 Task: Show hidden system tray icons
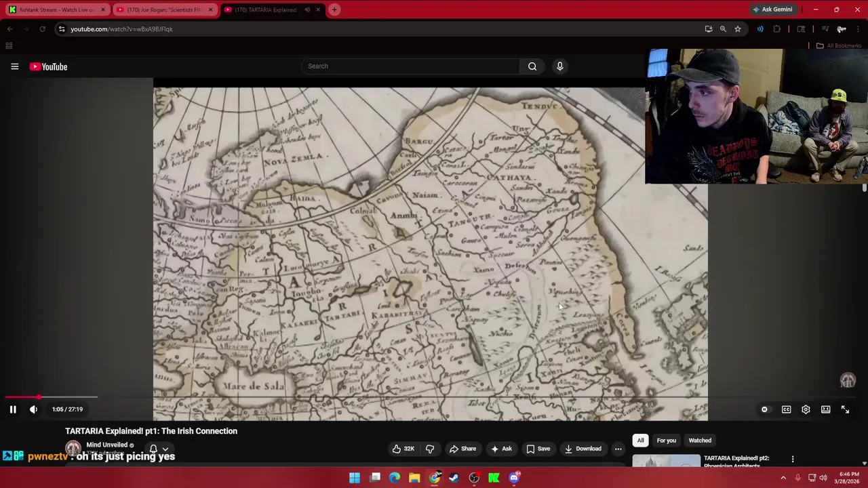783,478
